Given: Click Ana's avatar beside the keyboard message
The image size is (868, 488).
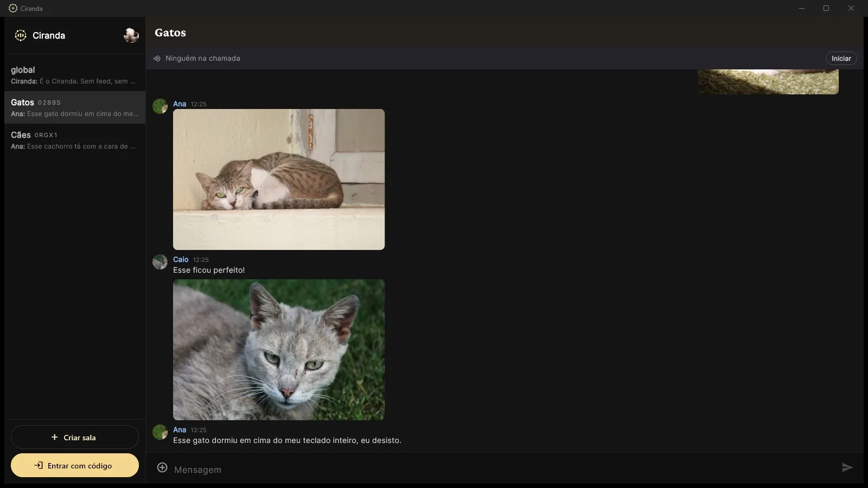Looking at the screenshot, I should 160,432.
